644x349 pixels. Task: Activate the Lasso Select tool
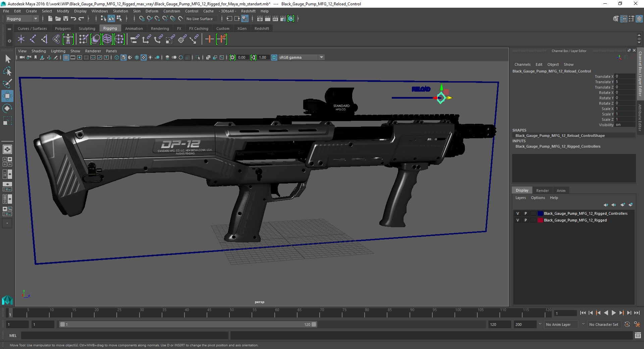point(7,71)
